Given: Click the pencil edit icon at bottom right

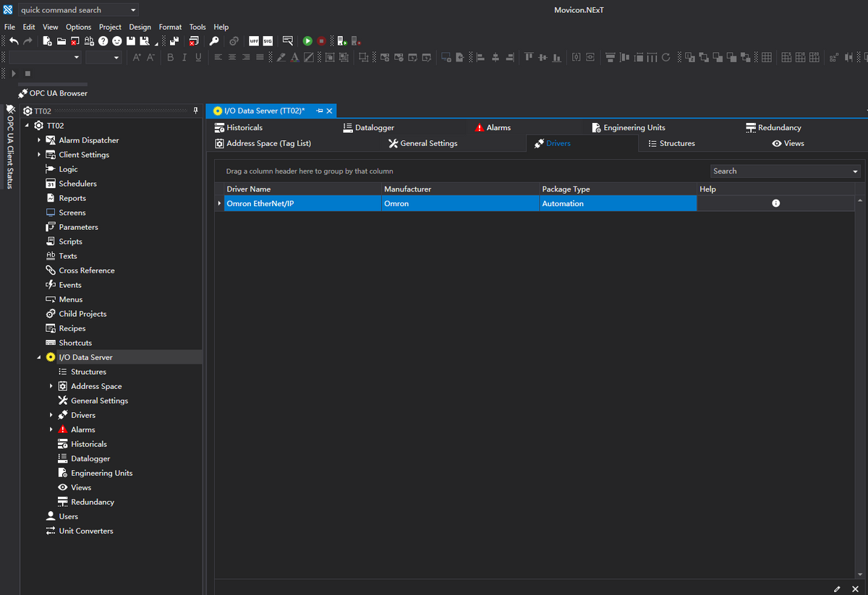Looking at the screenshot, I should click(837, 589).
